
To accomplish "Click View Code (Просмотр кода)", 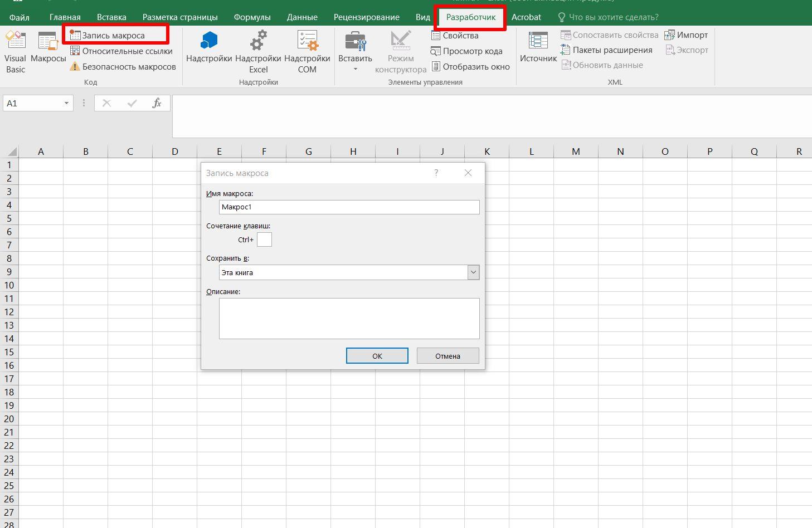I will (x=467, y=51).
